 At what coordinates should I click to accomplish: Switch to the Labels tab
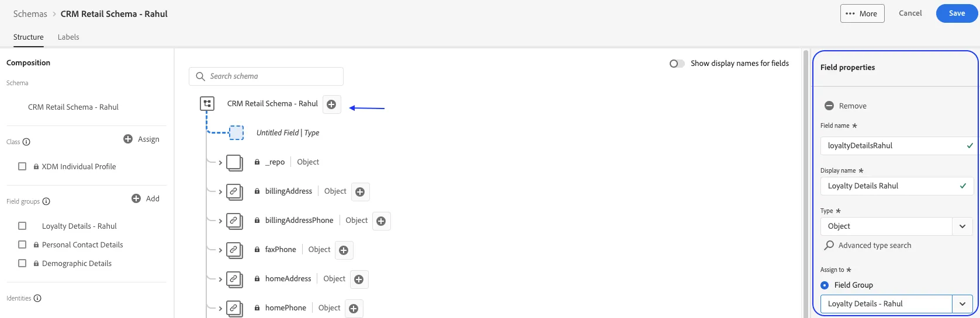[x=68, y=37]
